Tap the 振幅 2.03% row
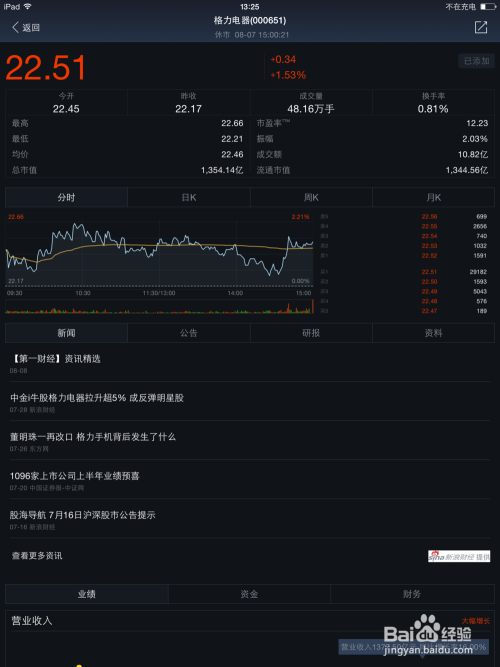This screenshot has height=667, width=500. (x=372, y=139)
